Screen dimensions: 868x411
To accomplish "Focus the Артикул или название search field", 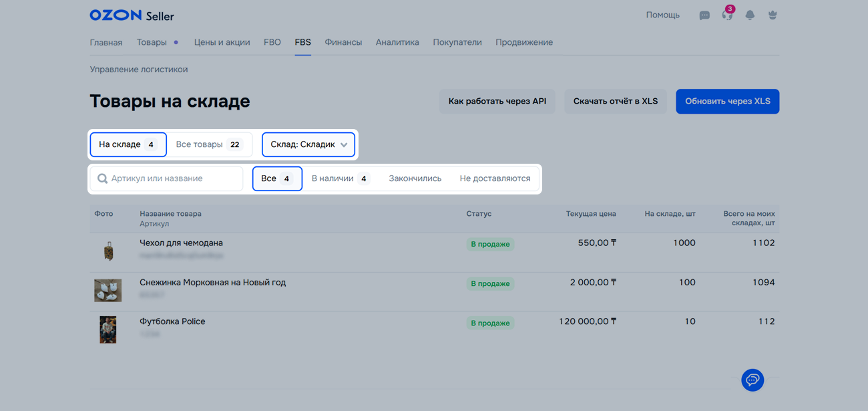I will (174, 178).
